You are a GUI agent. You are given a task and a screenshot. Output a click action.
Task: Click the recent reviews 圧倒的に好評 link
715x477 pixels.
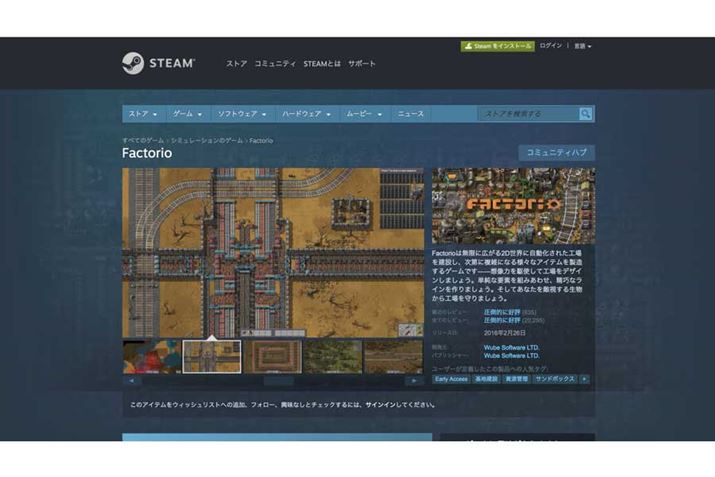[x=502, y=312]
